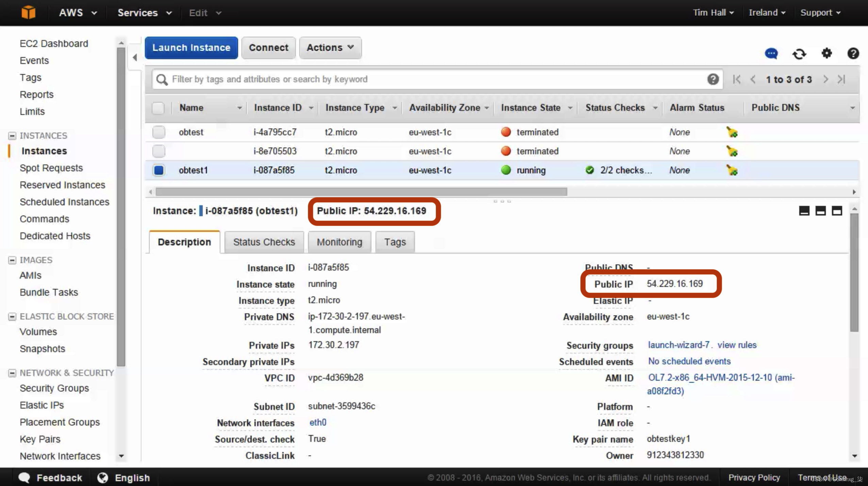The height and width of the screenshot is (486, 868).
Task: Open EC2 Dashboard in the sidebar
Action: coord(54,44)
